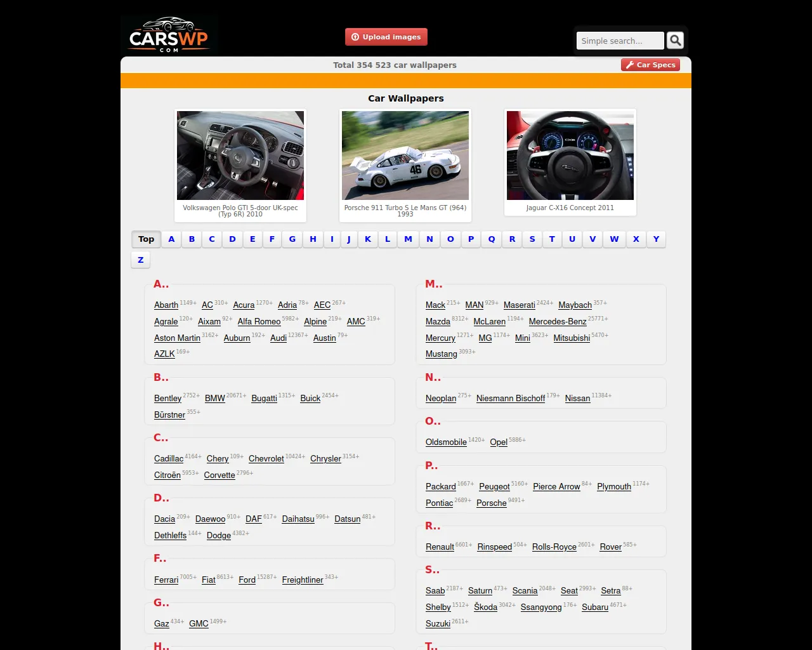Open the GMC wallpapers link

coord(199,624)
